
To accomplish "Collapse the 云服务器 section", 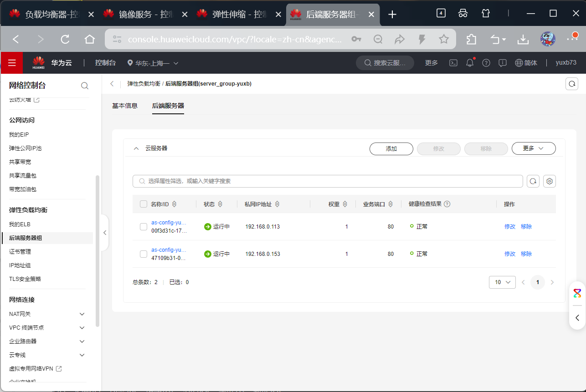I will [136, 148].
